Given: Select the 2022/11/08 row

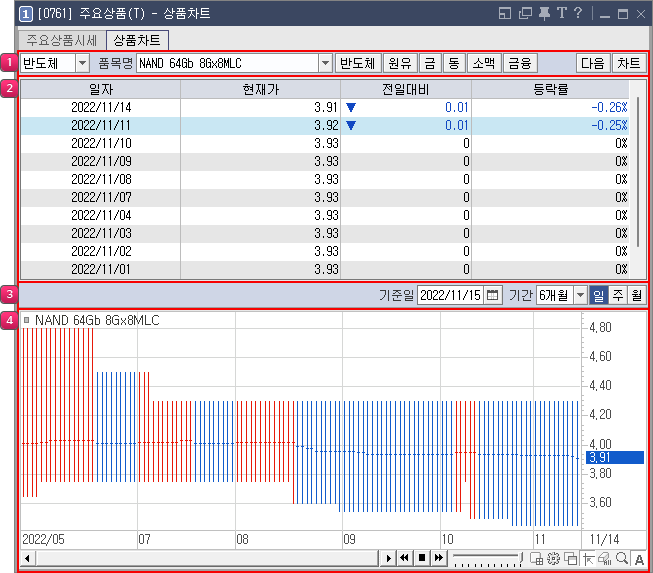Looking at the screenshot, I should [325, 179].
